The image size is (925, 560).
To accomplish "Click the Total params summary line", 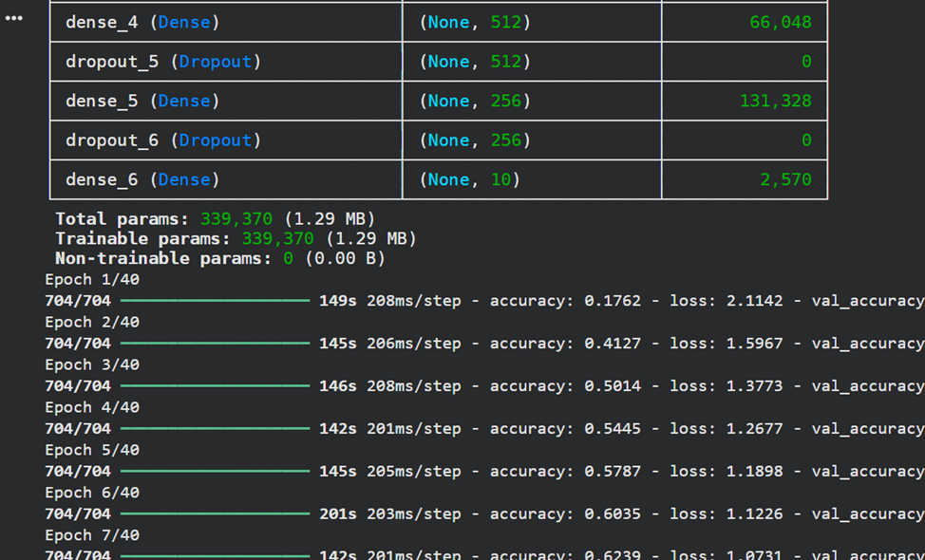I will coord(215,219).
